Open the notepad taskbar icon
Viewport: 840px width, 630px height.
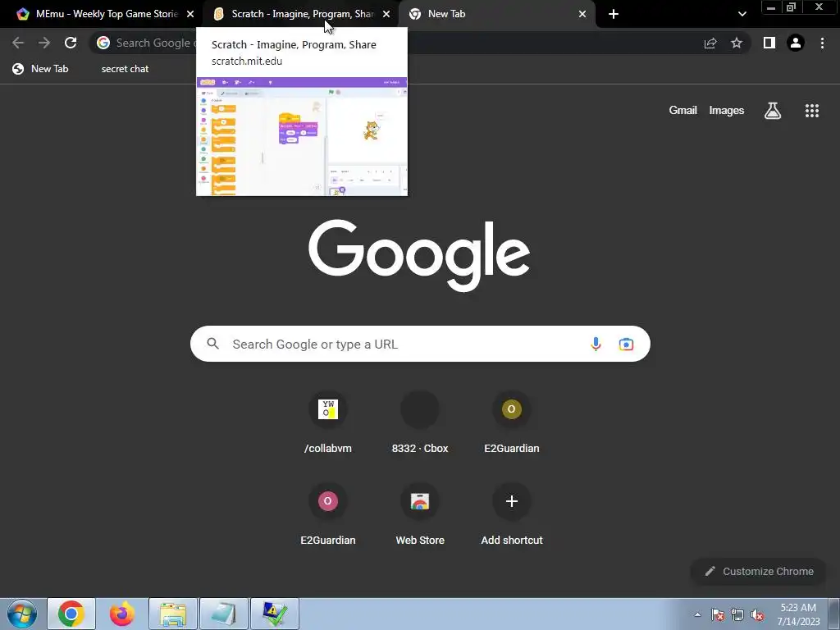(x=224, y=614)
